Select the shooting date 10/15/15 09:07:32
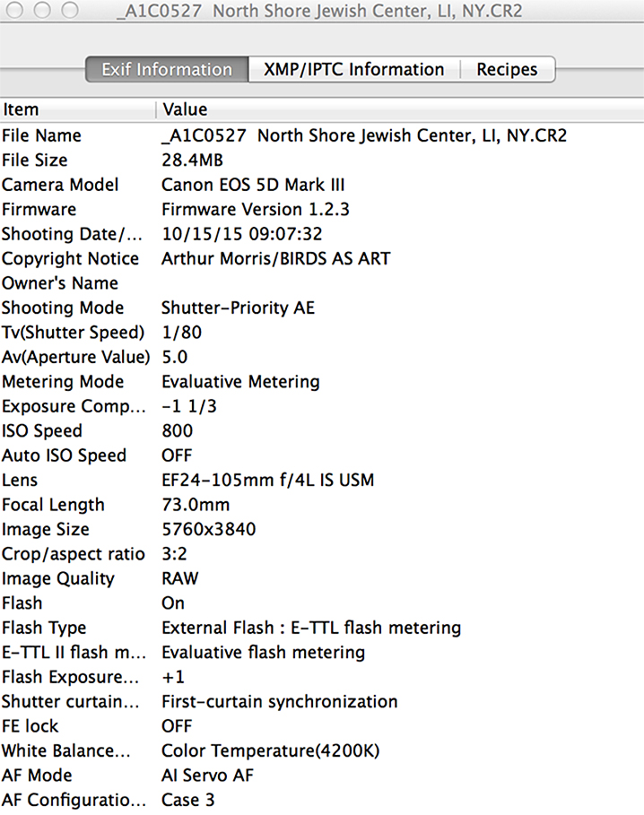The width and height of the screenshot is (644, 815). click(x=241, y=234)
